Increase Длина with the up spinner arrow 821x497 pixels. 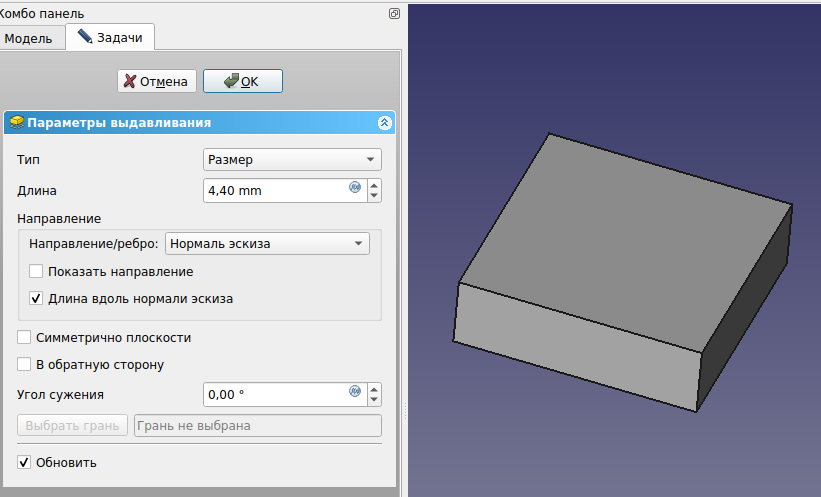[x=374, y=185]
